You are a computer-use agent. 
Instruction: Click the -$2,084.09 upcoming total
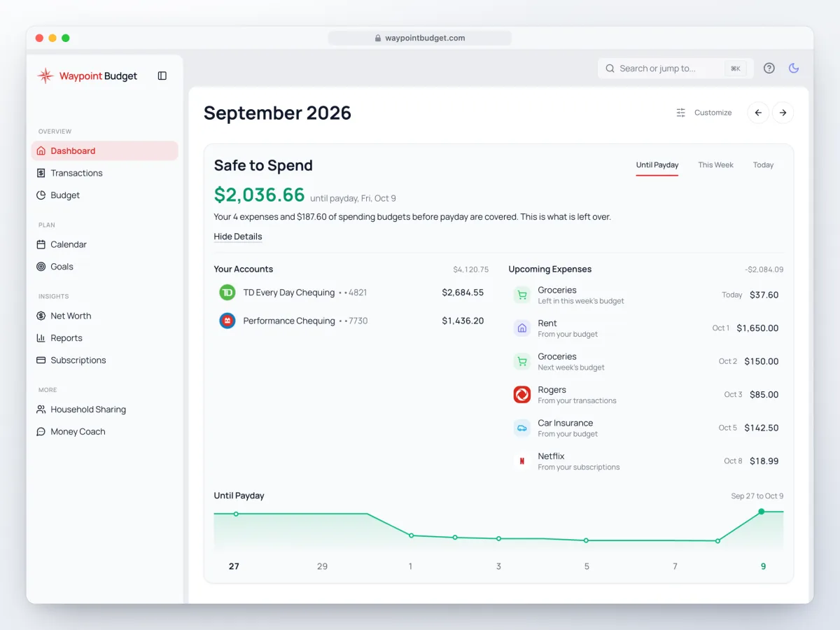click(764, 269)
